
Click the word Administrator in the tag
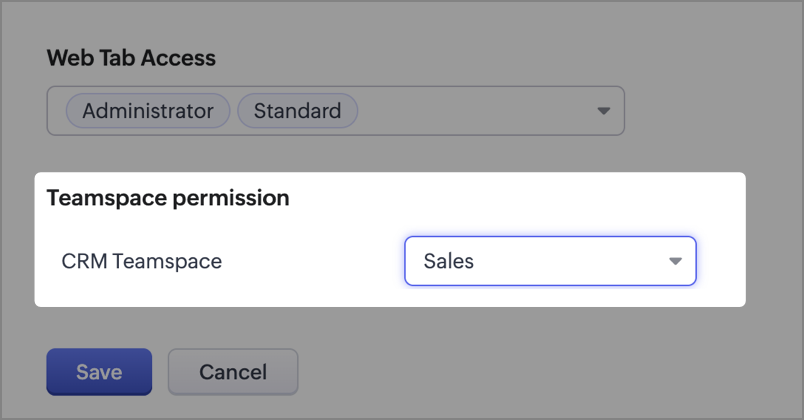[x=148, y=111]
